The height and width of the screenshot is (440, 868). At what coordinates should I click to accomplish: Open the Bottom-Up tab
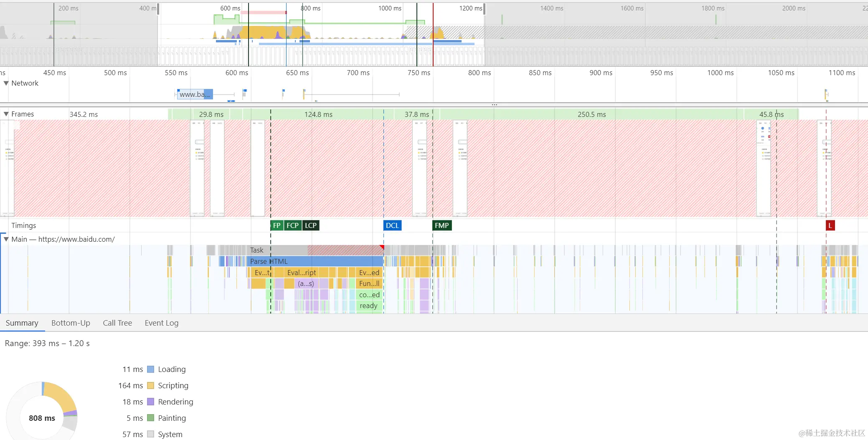(x=71, y=323)
